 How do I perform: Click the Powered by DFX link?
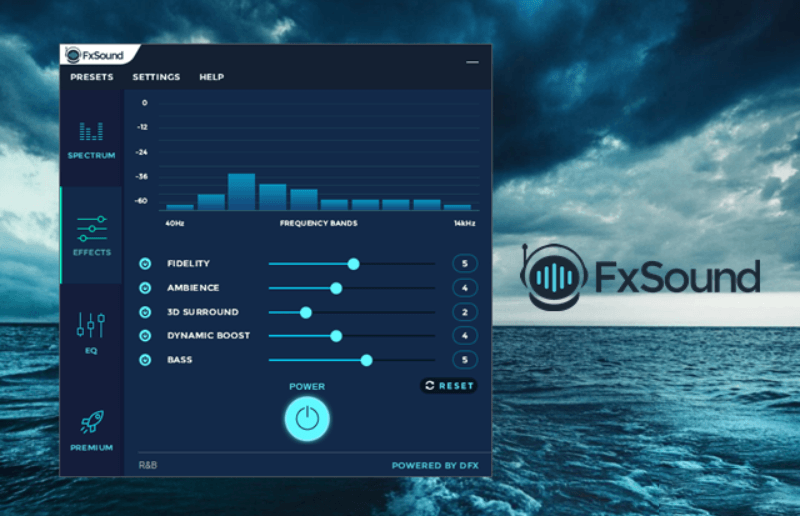click(434, 466)
